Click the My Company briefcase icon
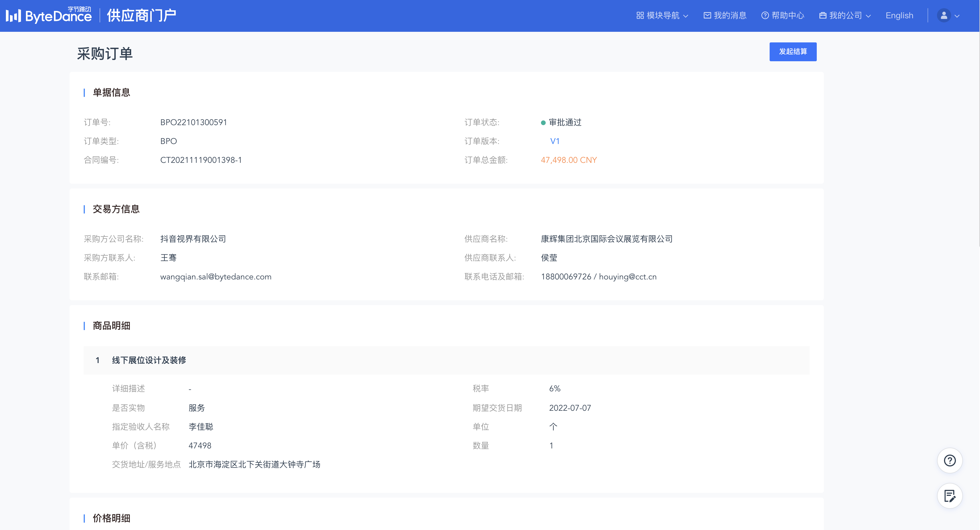 [822, 16]
